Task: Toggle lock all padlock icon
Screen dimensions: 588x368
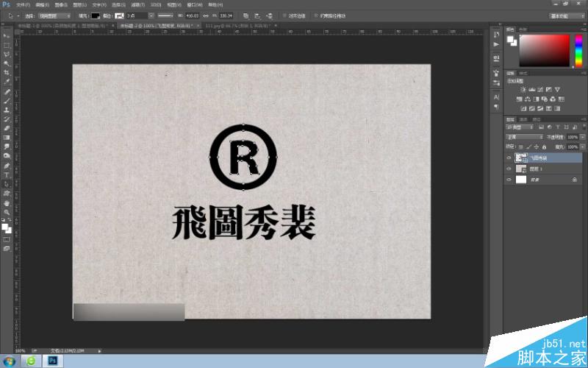Action: [544, 147]
